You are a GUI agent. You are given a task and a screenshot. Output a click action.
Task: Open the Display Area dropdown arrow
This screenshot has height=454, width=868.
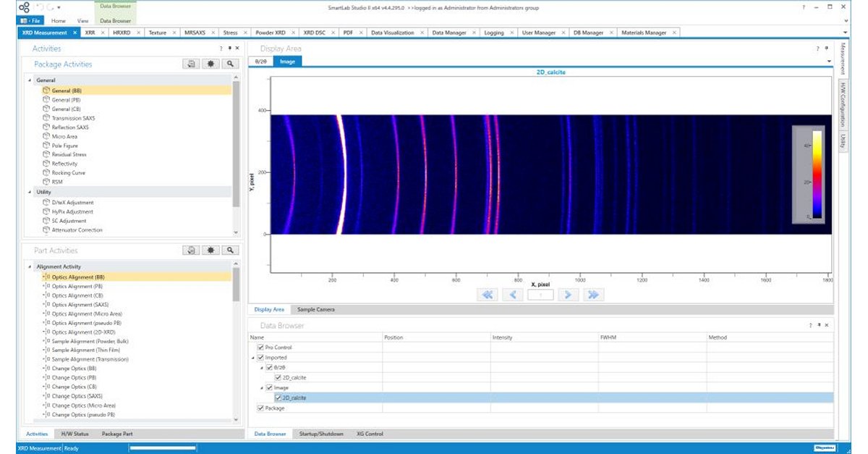coord(829,61)
